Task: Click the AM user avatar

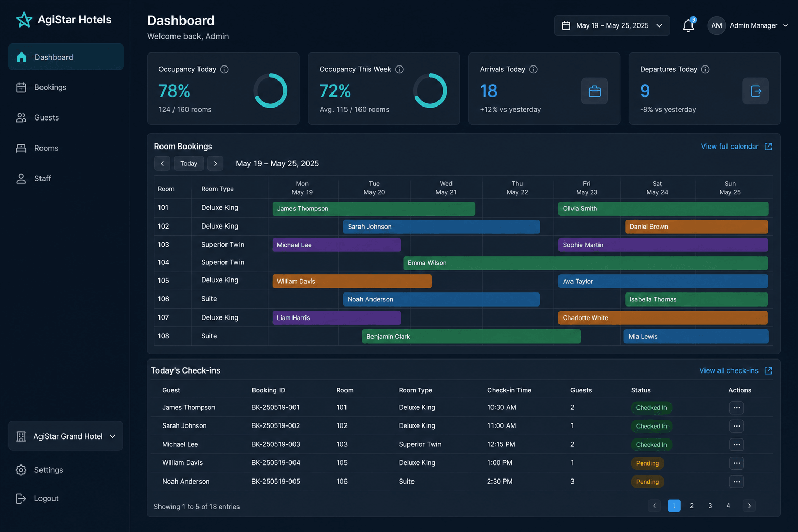Action: [716, 25]
